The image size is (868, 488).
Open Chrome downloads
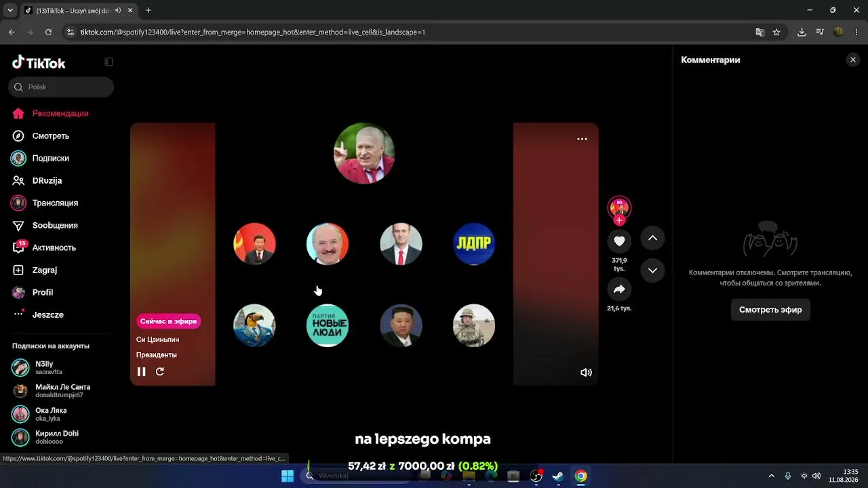pyautogui.click(x=802, y=32)
